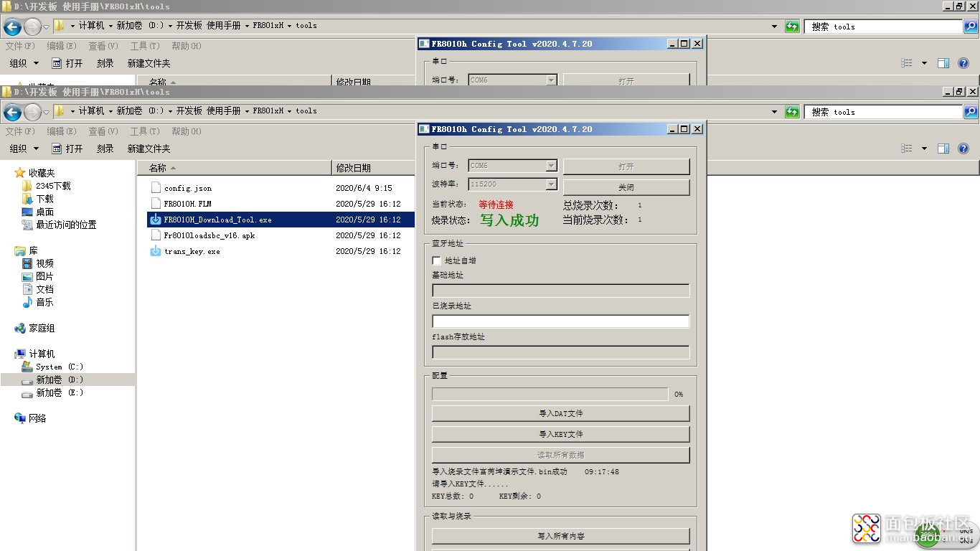Click the configuration progress bar at 0%
Viewport: 980px width, 551px height.
(x=550, y=394)
